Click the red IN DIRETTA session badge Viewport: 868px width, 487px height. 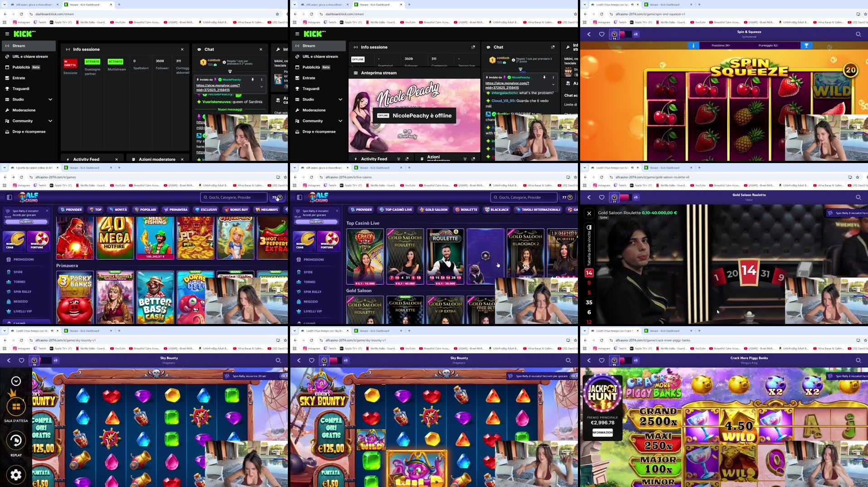tap(70, 63)
